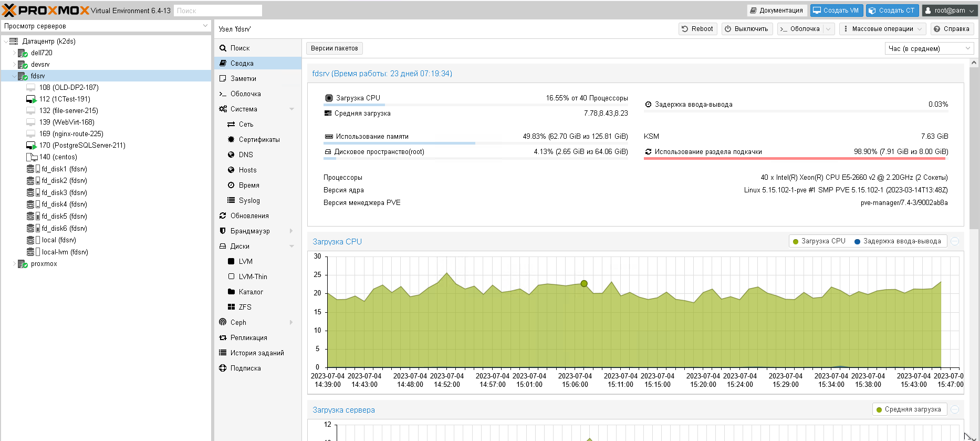Click the Загрузка CPU chart collapse button

click(x=955, y=241)
